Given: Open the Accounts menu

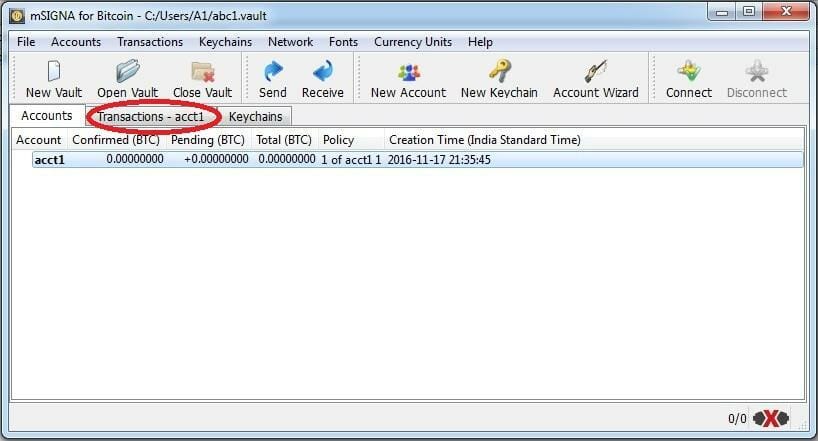Looking at the screenshot, I should tap(76, 42).
